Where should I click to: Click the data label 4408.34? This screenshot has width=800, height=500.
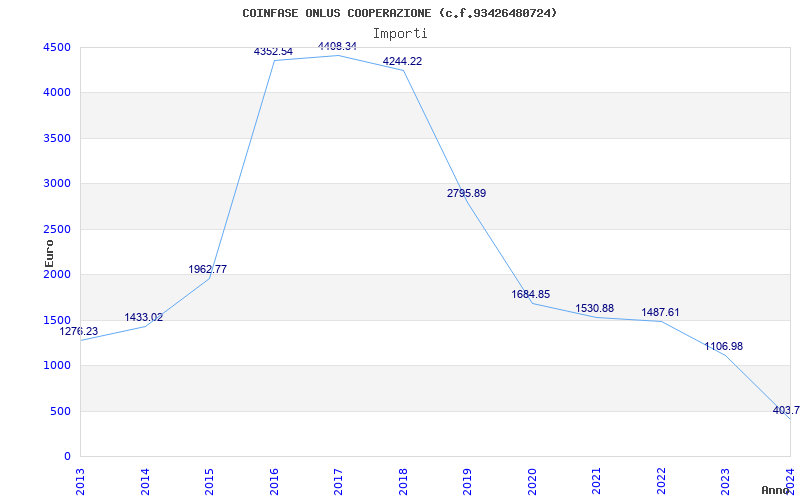(x=337, y=46)
